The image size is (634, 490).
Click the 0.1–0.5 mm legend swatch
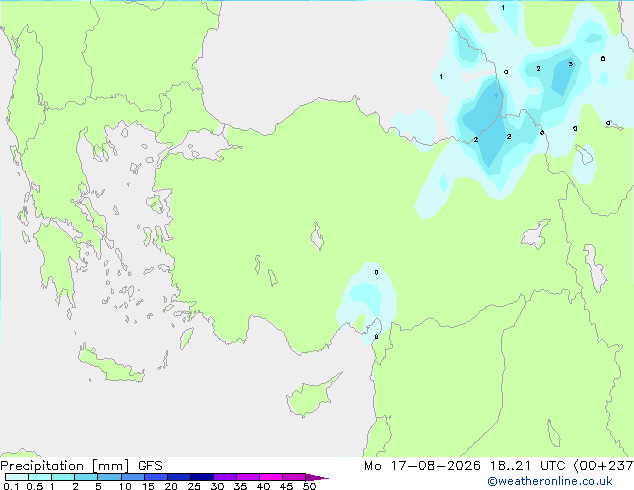click(17, 477)
